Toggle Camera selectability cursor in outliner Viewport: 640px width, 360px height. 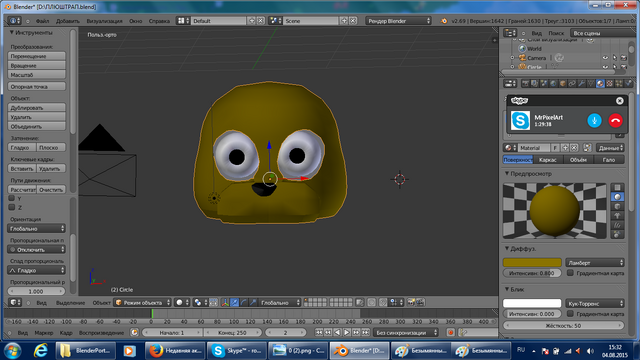tap(615, 58)
